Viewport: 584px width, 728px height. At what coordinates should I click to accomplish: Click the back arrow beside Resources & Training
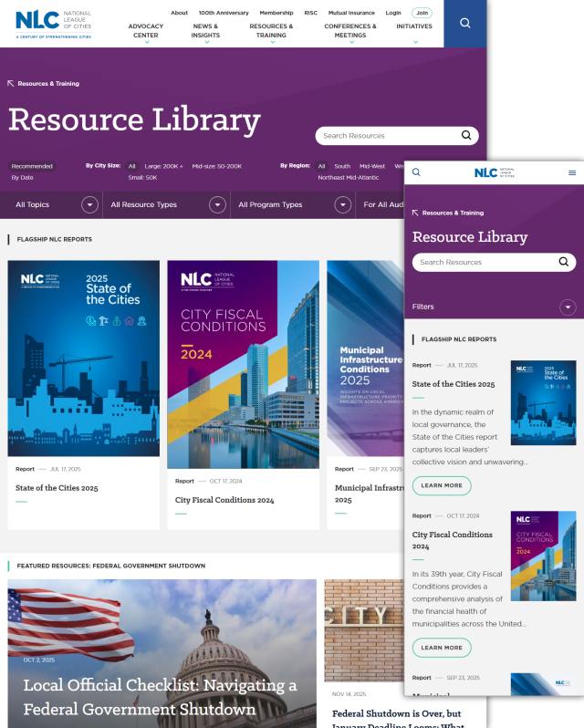[11, 84]
